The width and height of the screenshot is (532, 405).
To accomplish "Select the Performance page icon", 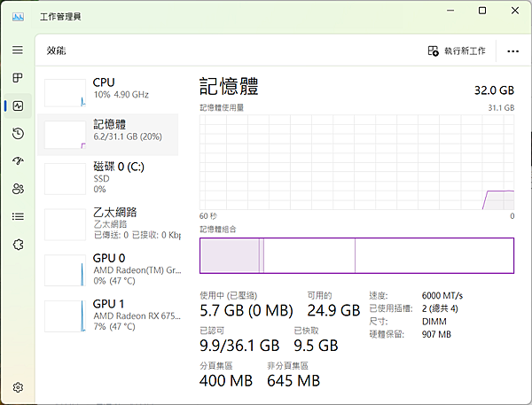I will pyautogui.click(x=18, y=106).
